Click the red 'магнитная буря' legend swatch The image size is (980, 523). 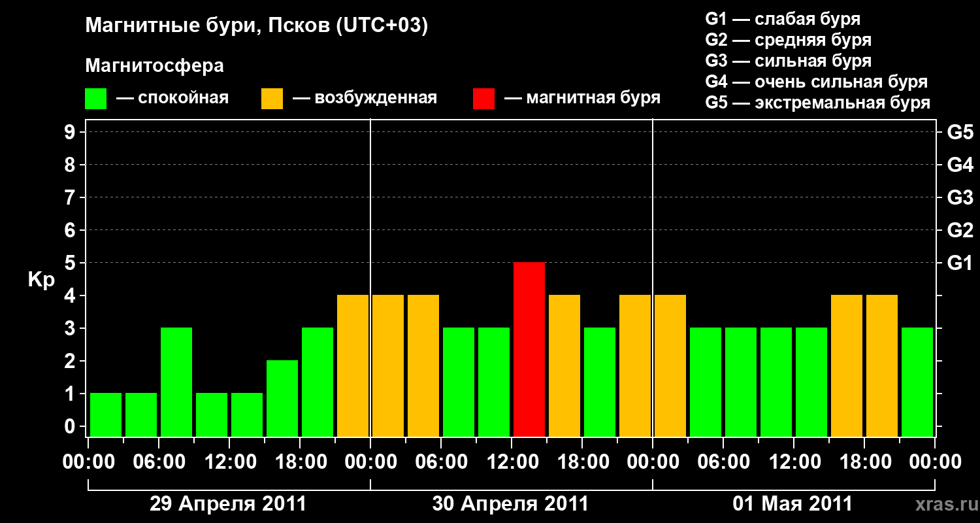click(483, 99)
